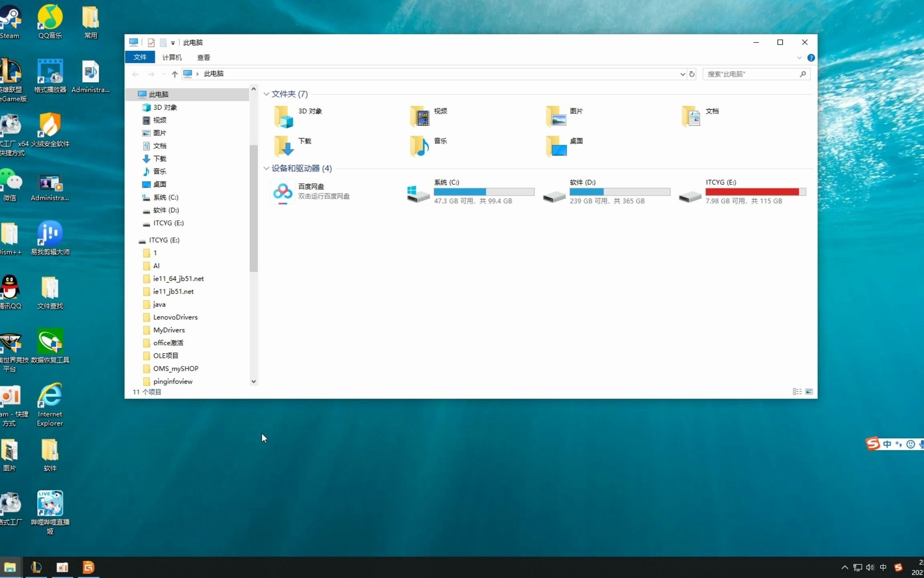Click the up-directory arrow button
924x578 pixels.
[x=174, y=74]
